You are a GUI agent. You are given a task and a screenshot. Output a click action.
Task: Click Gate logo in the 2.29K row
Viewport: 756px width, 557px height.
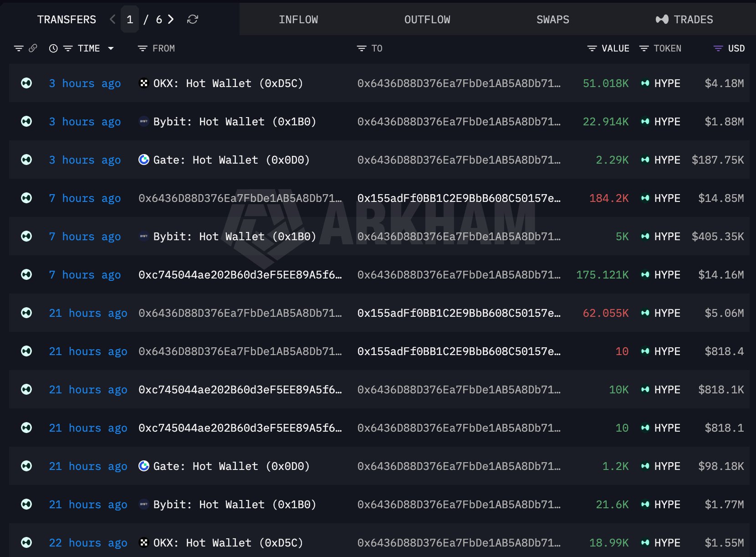point(144,160)
